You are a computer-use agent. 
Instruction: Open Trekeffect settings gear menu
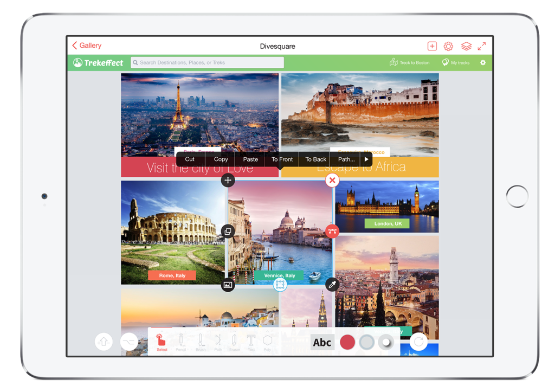click(x=482, y=62)
